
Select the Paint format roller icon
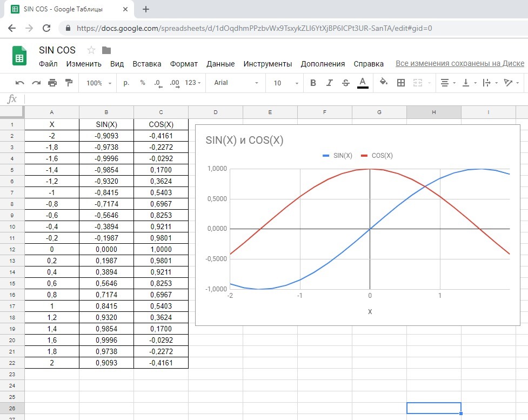coord(69,83)
